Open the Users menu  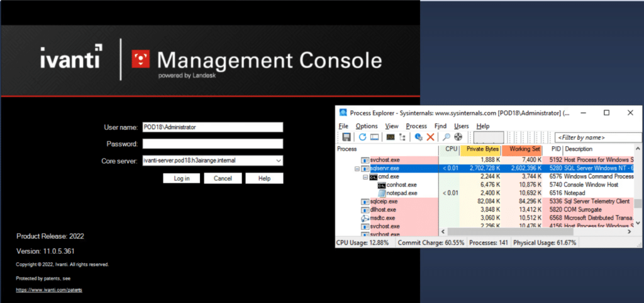(461, 126)
